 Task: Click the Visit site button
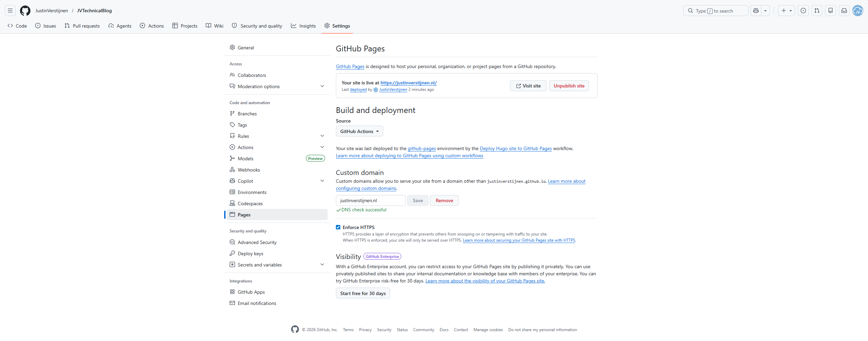(x=528, y=86)
